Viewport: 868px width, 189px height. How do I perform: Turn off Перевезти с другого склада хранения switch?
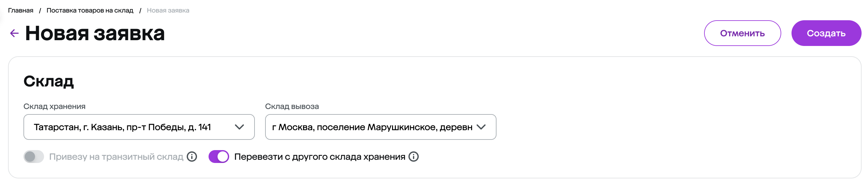219,157
